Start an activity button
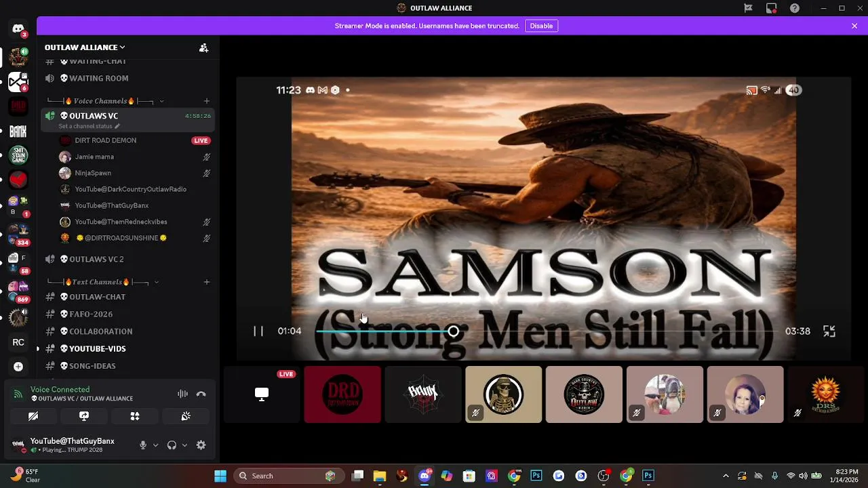Viewport: 868px width, 488px height. pyautogui.click(x=135, y=416)
